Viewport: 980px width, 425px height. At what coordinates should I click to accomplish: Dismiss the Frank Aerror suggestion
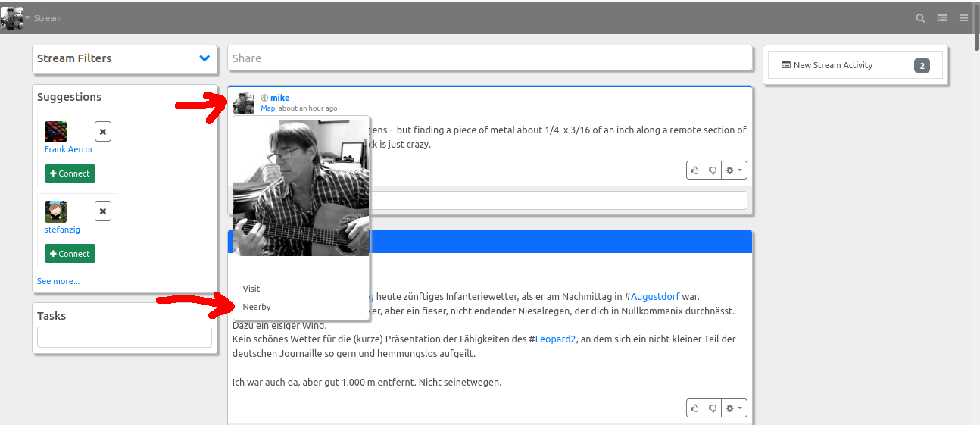click(x=103, y=131)
